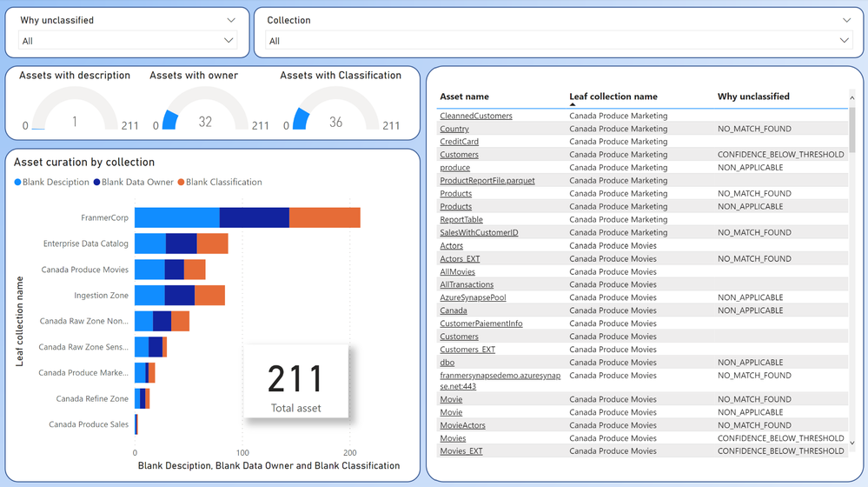
Task: Select FranmerCorp light blue bar segment
Action: [177, 217]
